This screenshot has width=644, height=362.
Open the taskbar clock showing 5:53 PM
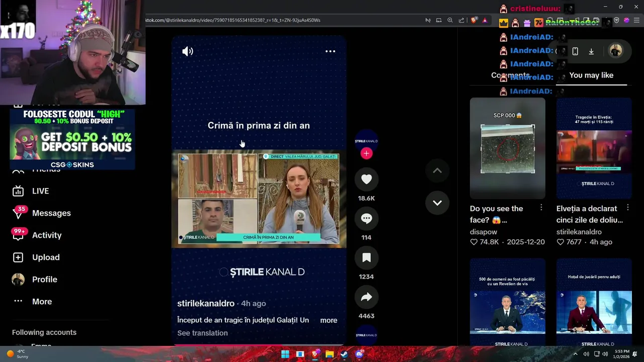coord(622,354)
